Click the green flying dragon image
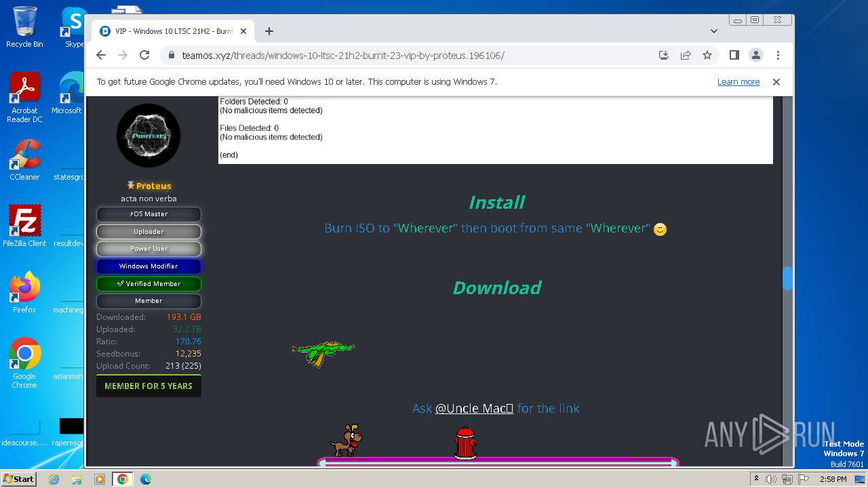Screen dimensions: 868x488 pyautogui.click(x=323, y=353)
